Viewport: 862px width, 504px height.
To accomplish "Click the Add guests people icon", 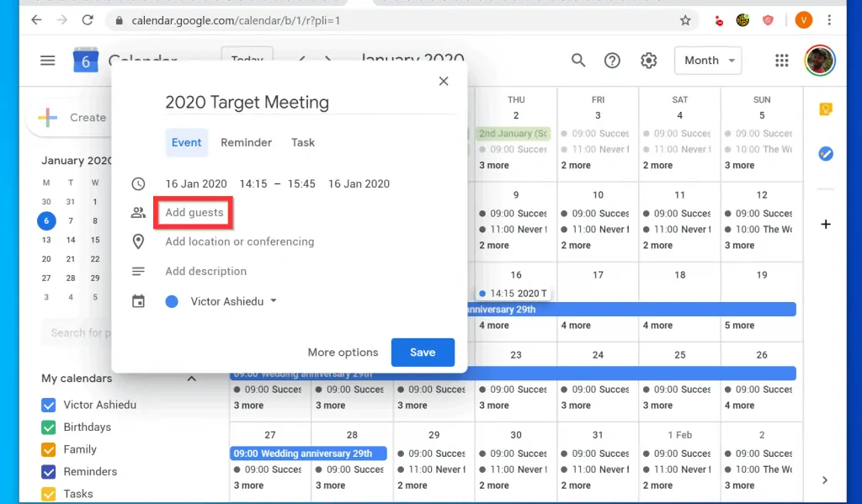I will 139,213.
